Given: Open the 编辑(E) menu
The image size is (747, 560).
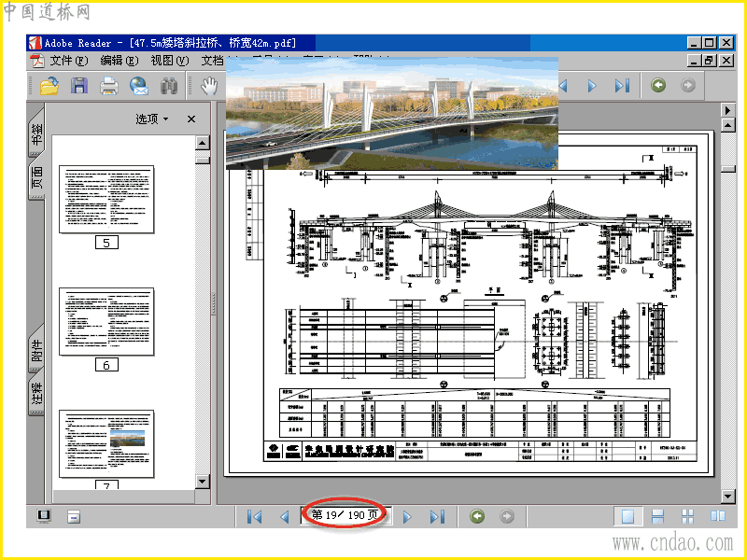Looking at the screenshot, I should click(120, 61).
